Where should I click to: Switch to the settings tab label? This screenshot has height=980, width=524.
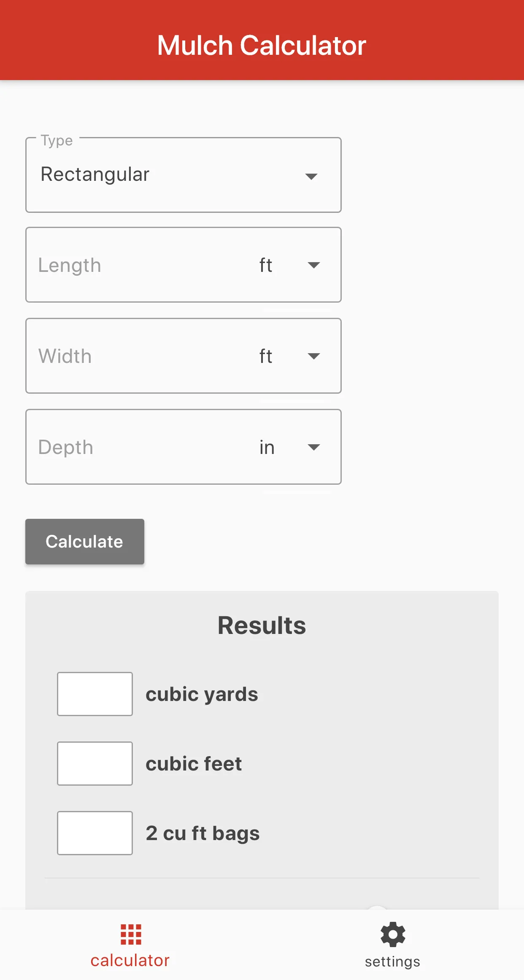coord(393,962)
